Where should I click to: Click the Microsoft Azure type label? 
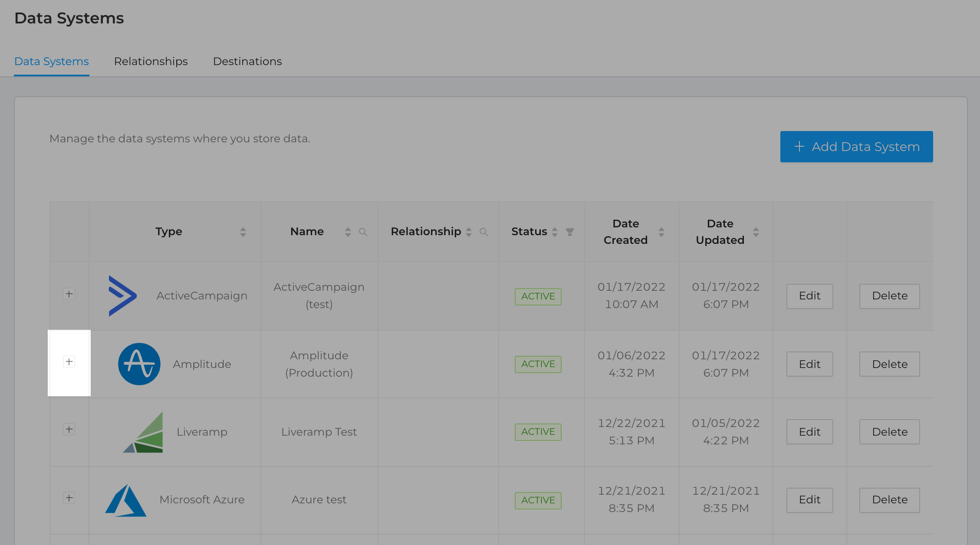202,500
